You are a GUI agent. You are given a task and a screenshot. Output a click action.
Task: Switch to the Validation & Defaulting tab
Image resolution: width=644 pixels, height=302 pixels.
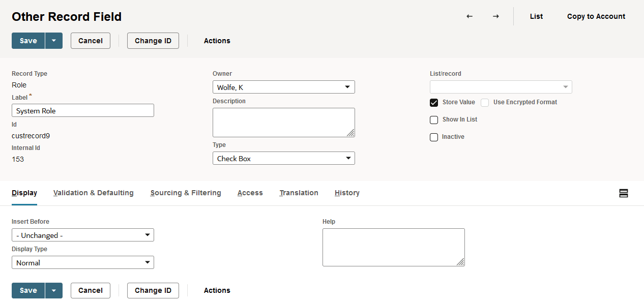(x=94, y=193)
